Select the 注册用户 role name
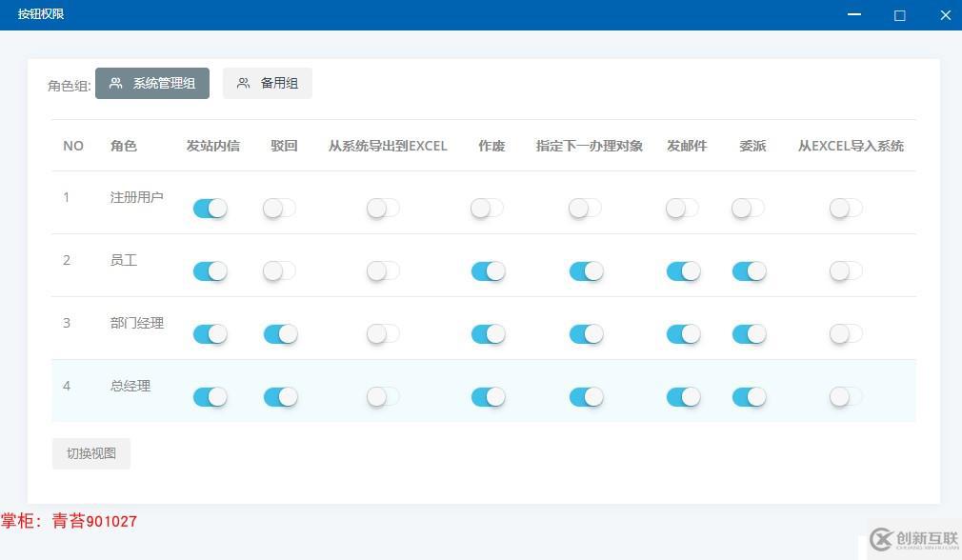The width and height of the screenshot is (962, 560). pyautogui.click(x=136, y=197)
